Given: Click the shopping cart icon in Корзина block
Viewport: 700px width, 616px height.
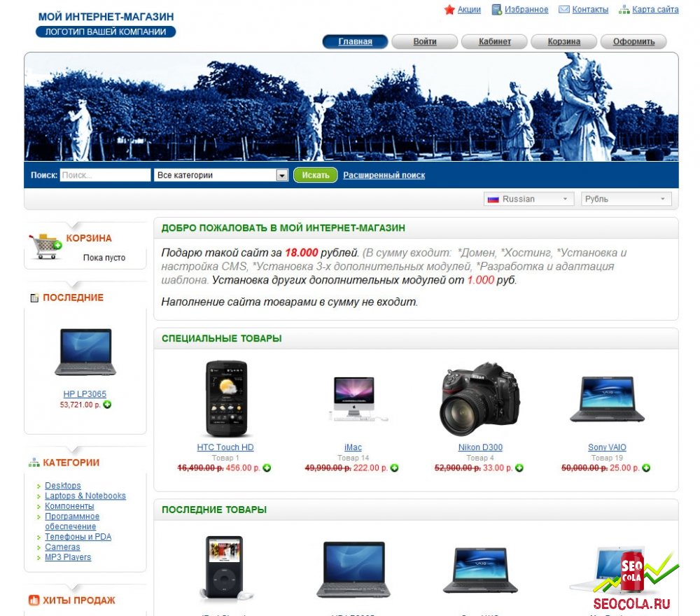Looking at the screenshot, I should click(x=45, y=246).
